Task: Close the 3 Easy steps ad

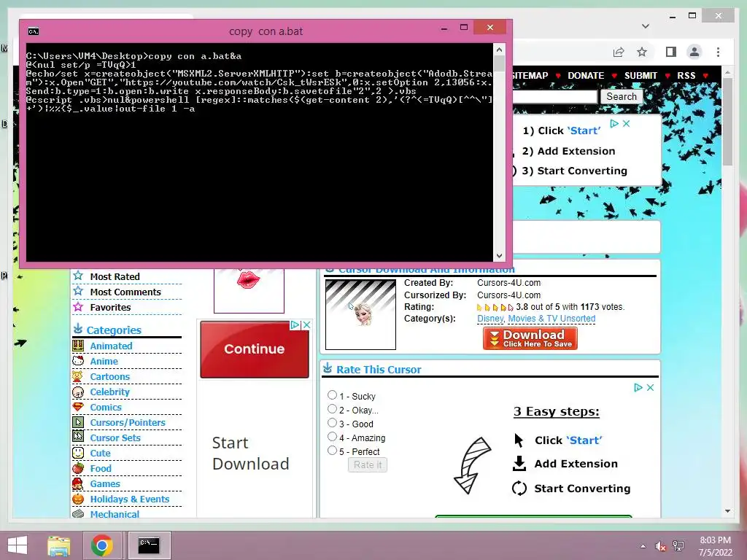Action: (x=650, y=388)
